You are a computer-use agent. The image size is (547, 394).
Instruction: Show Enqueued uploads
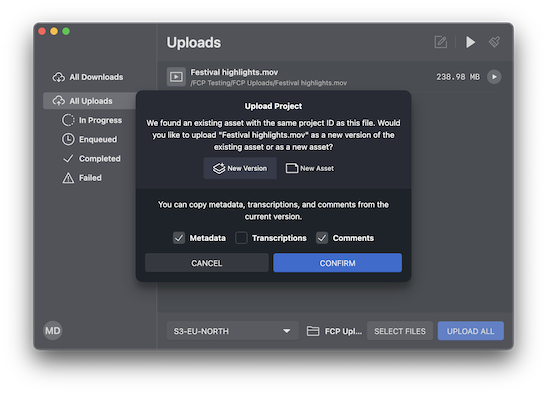(90, 139)
